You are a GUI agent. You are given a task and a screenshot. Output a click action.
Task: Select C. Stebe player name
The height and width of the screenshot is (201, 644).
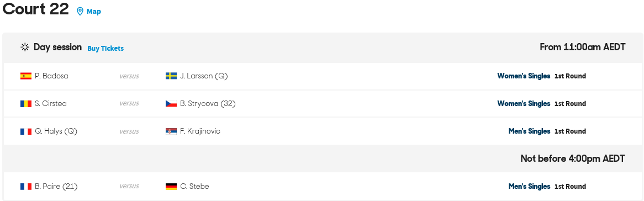(194, 187)
